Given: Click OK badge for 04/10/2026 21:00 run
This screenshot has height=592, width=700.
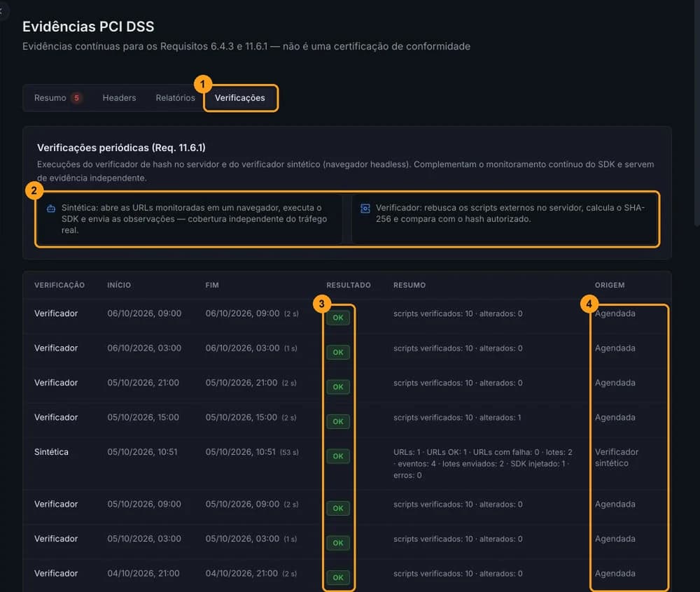Looking at the screenshot, I should (338, 577).
